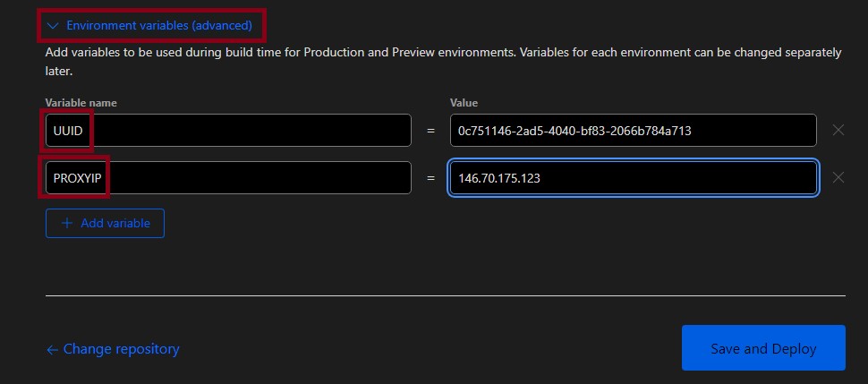
Task: Click the Save and Deploy button
Action: click(x=762, y=348)
